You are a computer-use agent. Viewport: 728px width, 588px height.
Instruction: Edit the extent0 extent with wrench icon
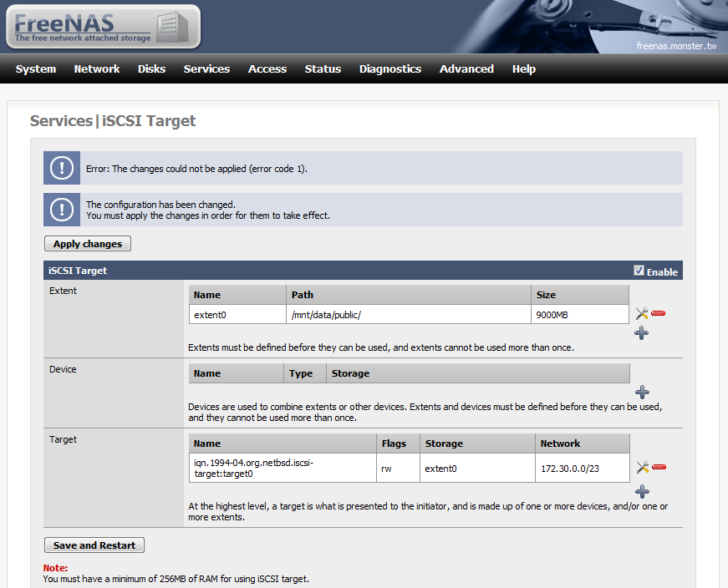tap(642, 314)
